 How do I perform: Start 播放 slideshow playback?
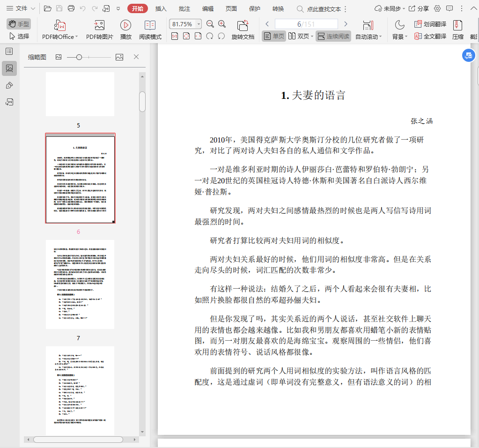(x=125, y=30)
